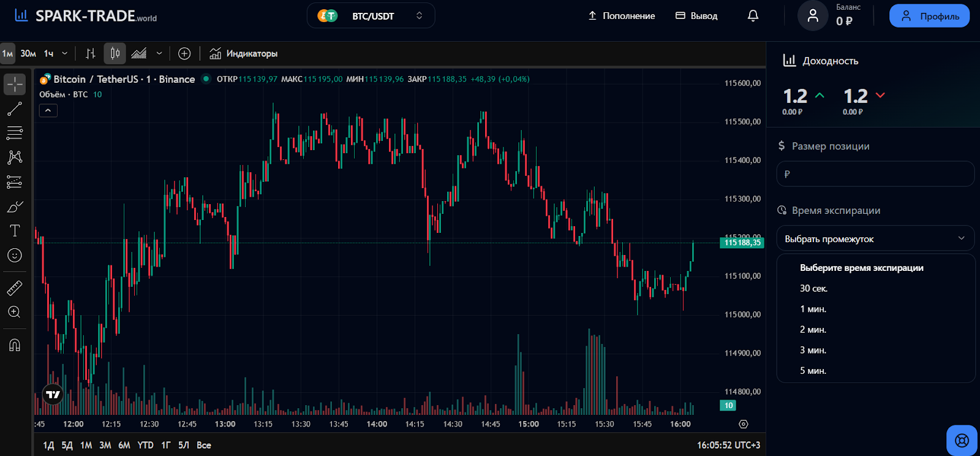Set chart range to YTD
980x456 pixels.
click(145, 445)
